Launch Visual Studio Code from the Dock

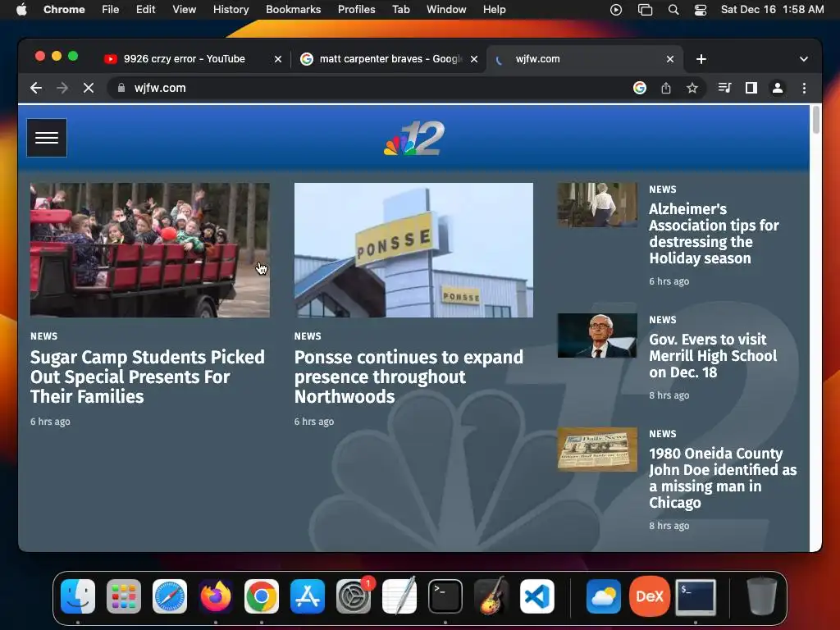tap(537, 596)
